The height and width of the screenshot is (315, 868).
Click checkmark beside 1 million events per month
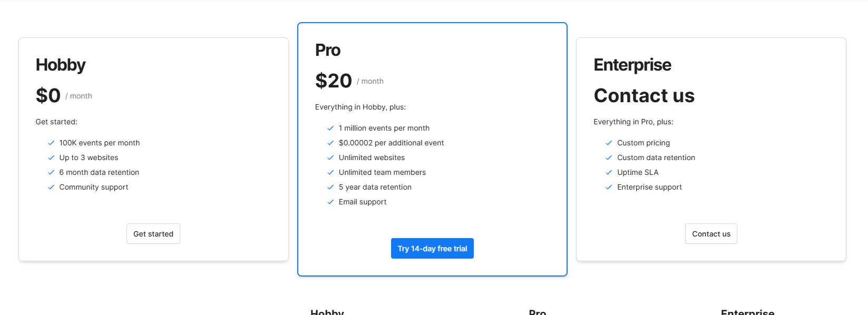[330, 128]
